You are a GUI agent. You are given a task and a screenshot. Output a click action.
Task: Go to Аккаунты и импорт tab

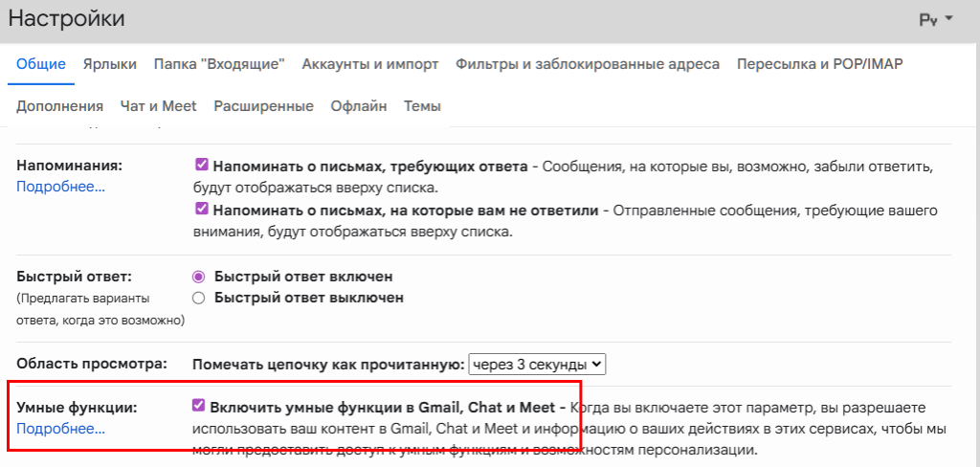point(369,64)
